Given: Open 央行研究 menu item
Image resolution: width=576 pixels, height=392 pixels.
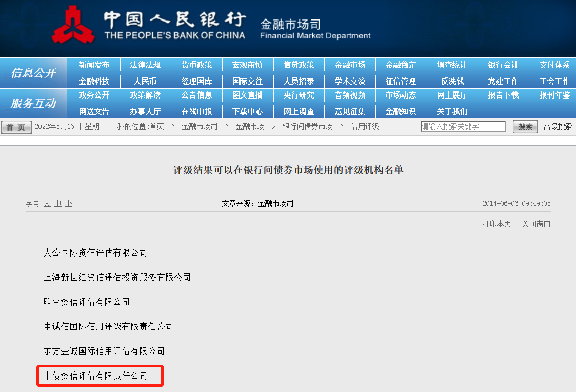Looking at the screenshot, I should point(299,95).
